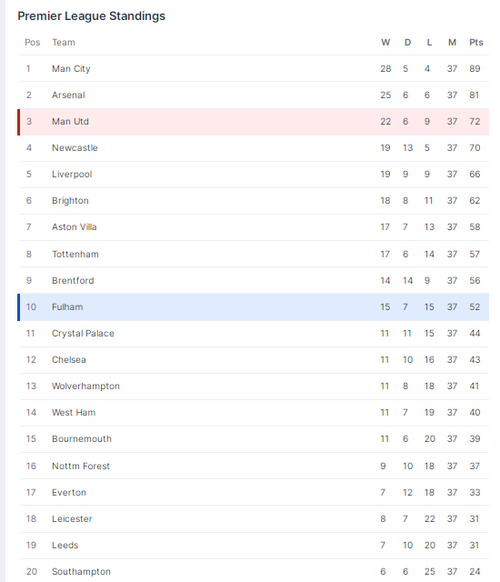Select Tottenham in the table
Screen dimensions: 500x582
coord(75,254)
